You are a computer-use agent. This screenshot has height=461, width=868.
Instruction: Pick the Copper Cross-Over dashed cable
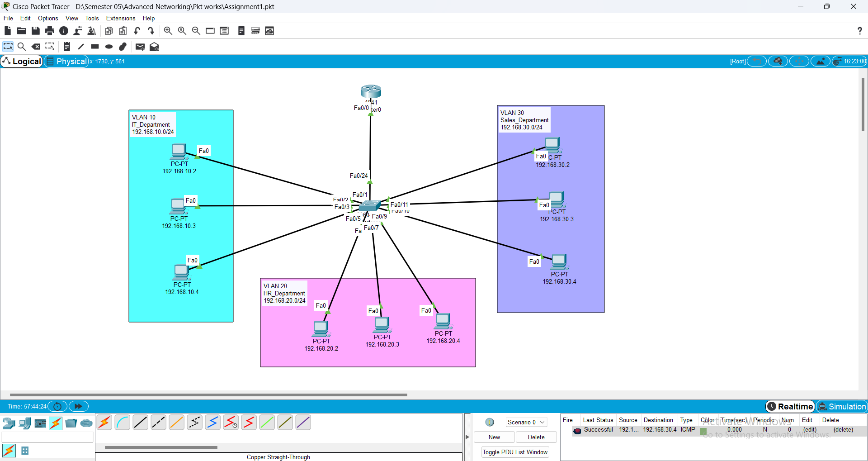click(x=158, y=423)
